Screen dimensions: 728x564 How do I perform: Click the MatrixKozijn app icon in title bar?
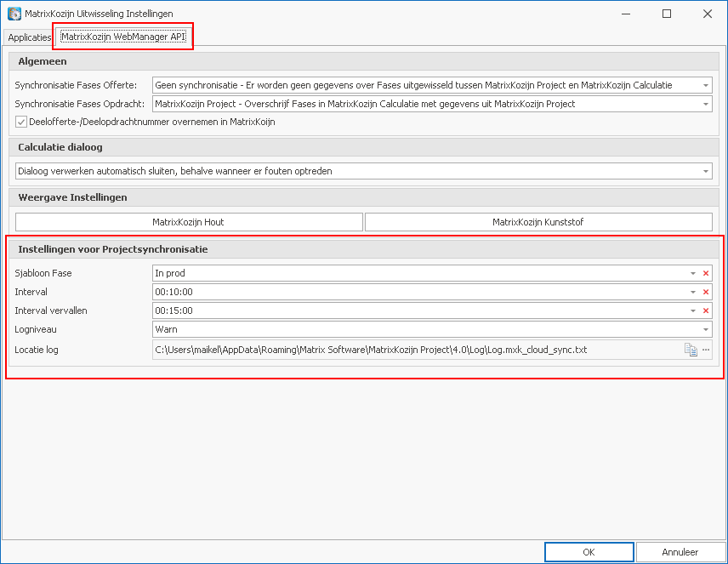(x=14, y=14)
